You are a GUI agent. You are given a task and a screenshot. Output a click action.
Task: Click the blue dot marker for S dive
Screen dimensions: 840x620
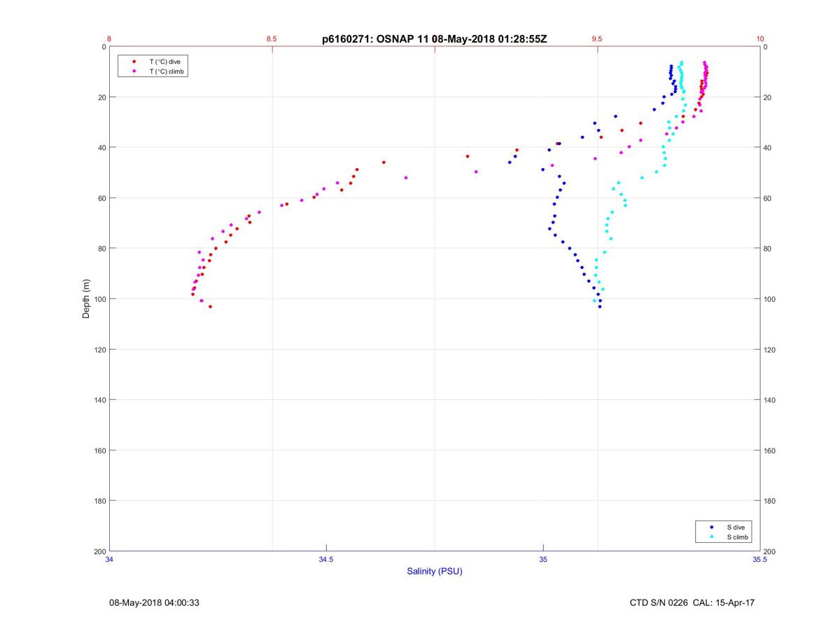712,527
